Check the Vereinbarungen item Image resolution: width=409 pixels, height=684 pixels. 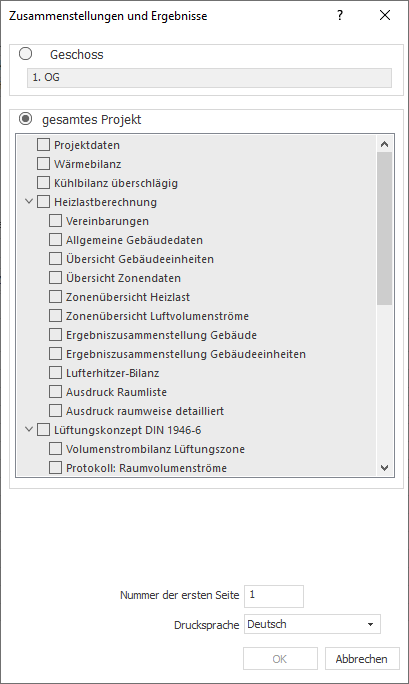[x=55, y=221]
